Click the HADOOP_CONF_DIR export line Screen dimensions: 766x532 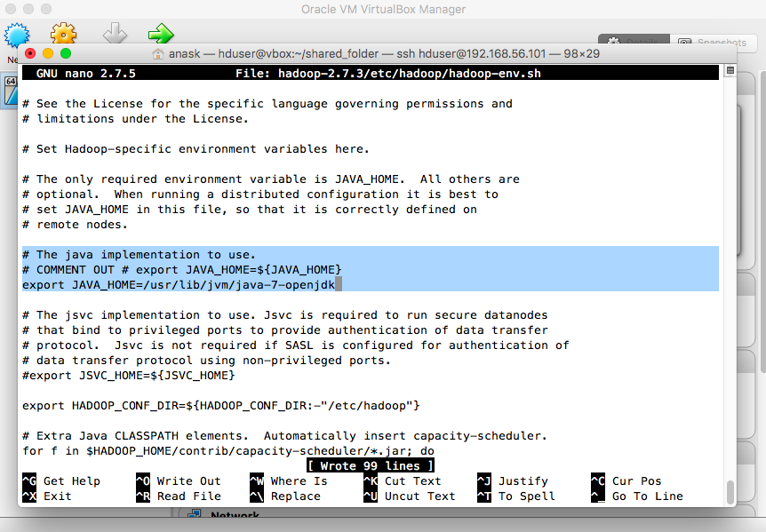220,405
